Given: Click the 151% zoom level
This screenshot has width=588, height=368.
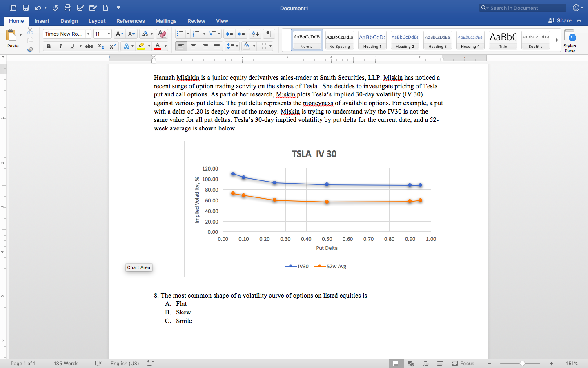Looking at the screenshot, I should coord(572,363).
